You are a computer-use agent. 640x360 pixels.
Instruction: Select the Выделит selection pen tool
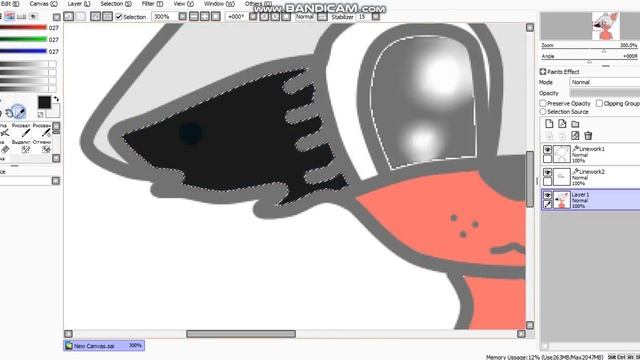coord(21,147)
